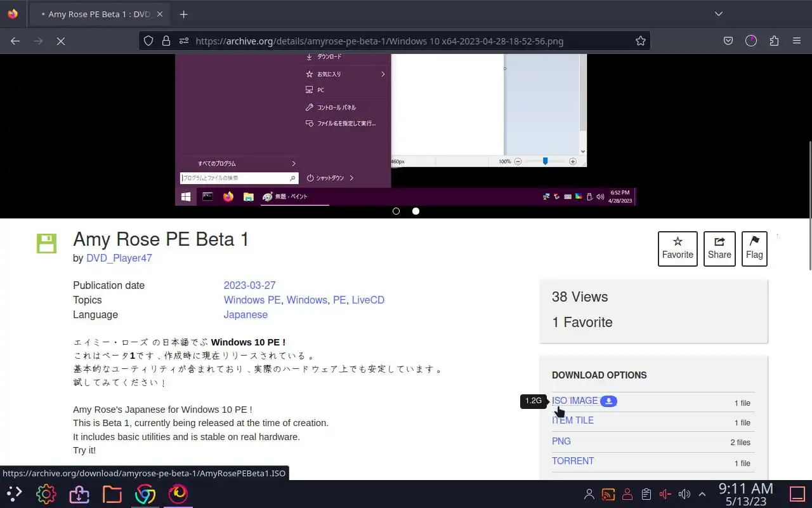
Task: Select the first carousel dot indicator
Action: [396, 211]
